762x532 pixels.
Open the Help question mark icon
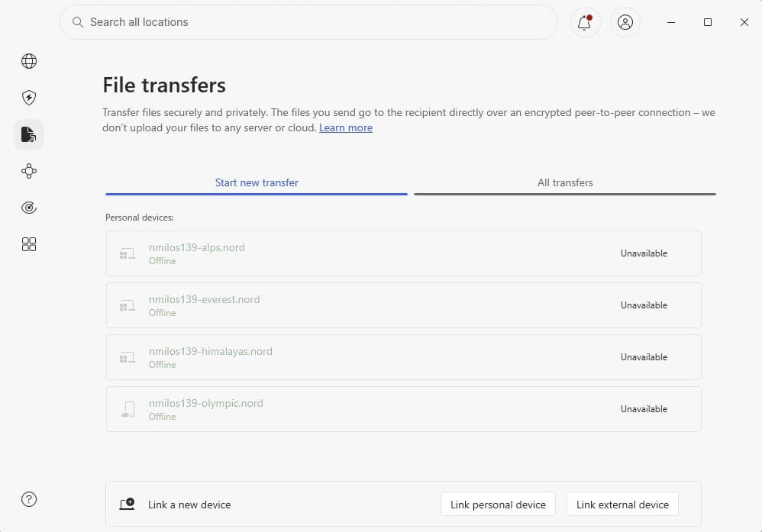[x=29, y=499]
